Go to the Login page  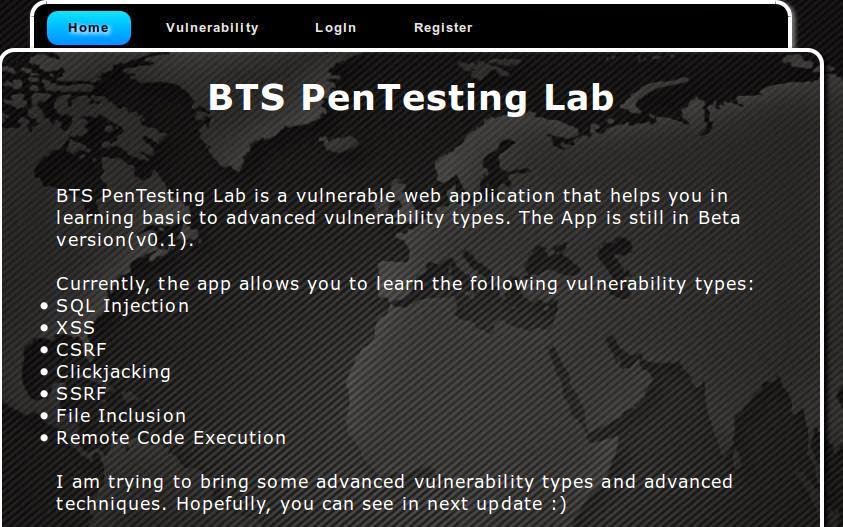pyautogui.click(x=335, y=28)
